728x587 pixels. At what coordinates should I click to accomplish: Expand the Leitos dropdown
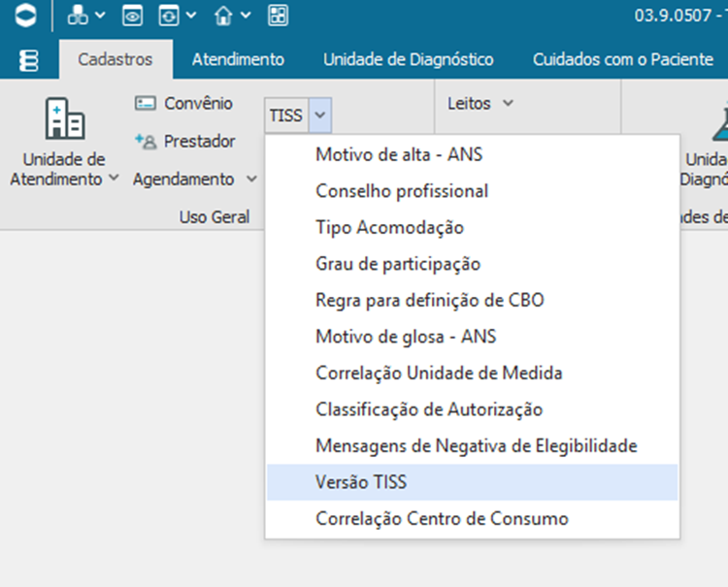pyautogui.click(x=507, y=103)
